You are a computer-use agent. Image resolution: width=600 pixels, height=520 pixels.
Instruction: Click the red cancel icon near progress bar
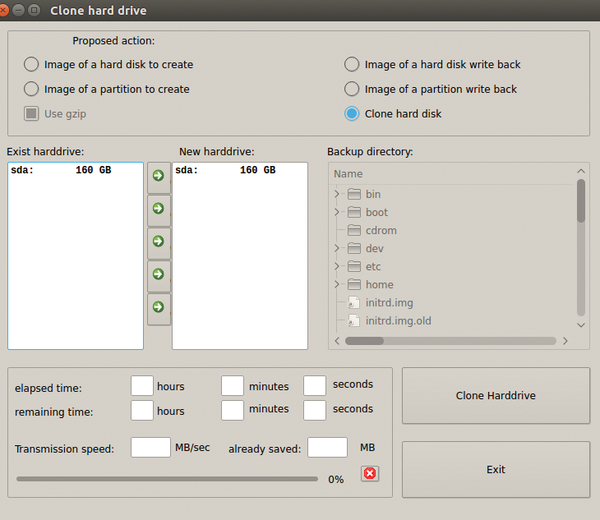tap(370, 473)
